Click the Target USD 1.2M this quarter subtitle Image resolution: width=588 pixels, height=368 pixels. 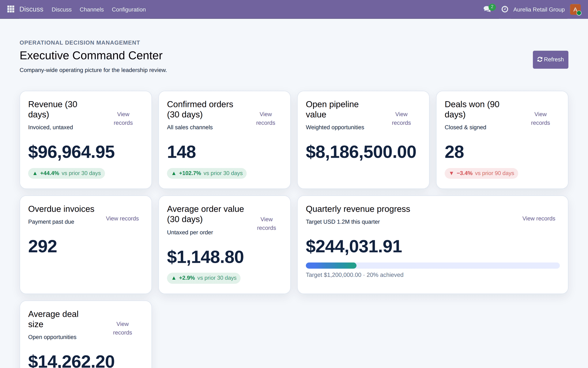click(343, 222)
